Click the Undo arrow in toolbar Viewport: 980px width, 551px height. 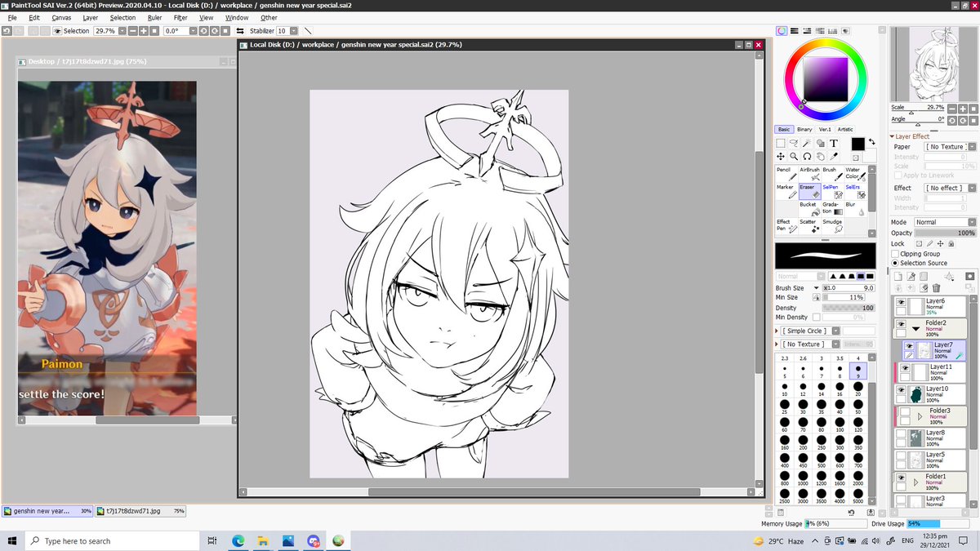7,31
